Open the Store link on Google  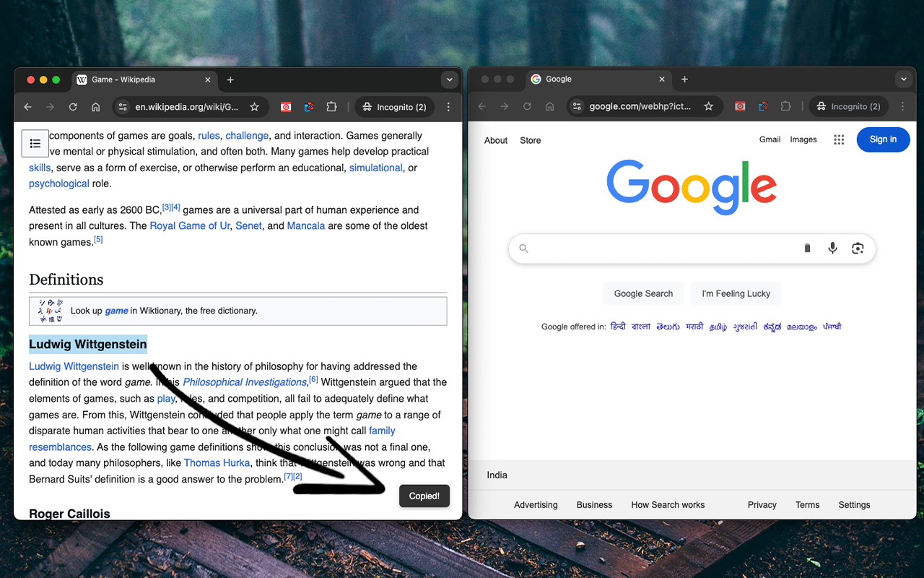click(531, 140)
